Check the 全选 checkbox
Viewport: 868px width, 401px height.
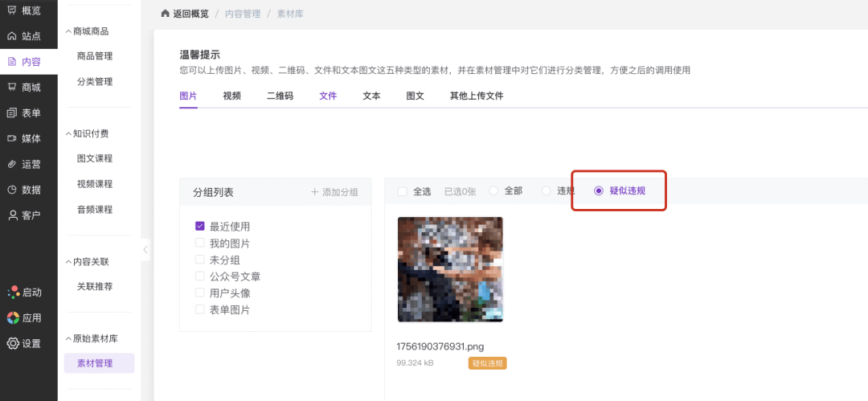coord(403,191)
